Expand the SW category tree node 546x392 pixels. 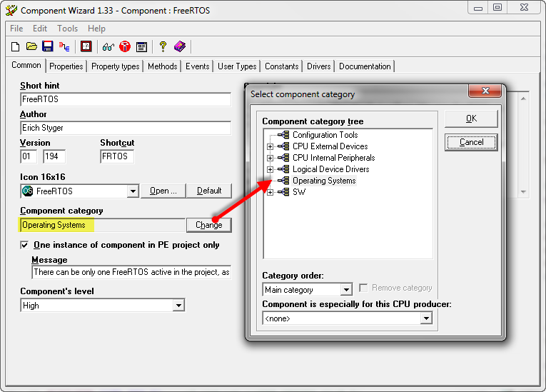[270, 192]
